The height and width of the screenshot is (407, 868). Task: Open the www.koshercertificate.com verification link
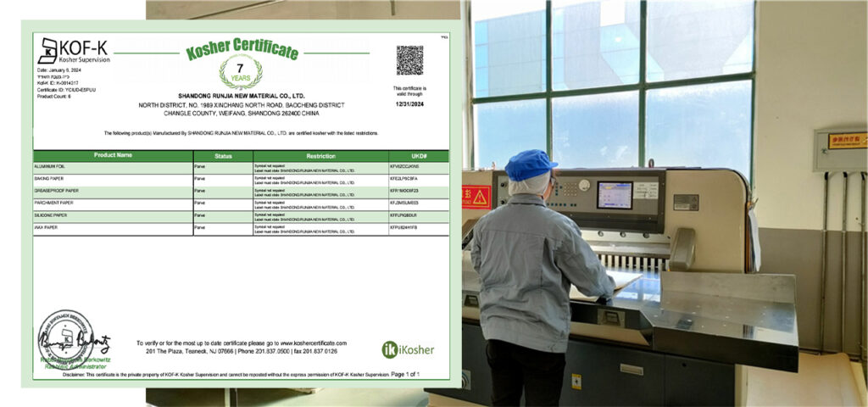[314, 343]
